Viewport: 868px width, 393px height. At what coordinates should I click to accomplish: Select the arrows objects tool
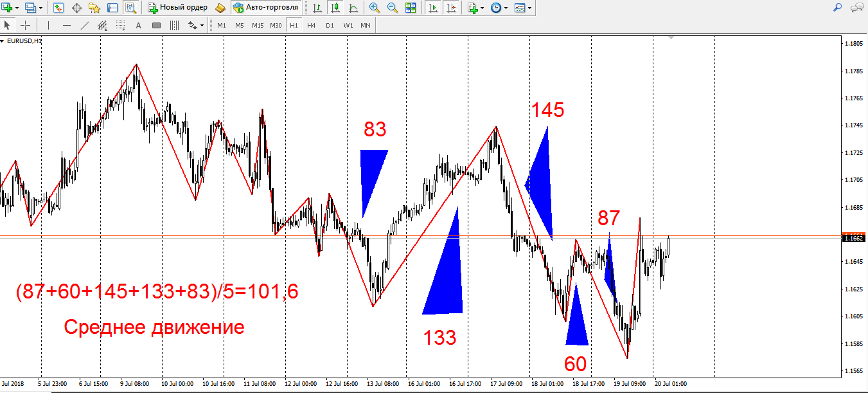pyautogui.click(x=192, y=25)
